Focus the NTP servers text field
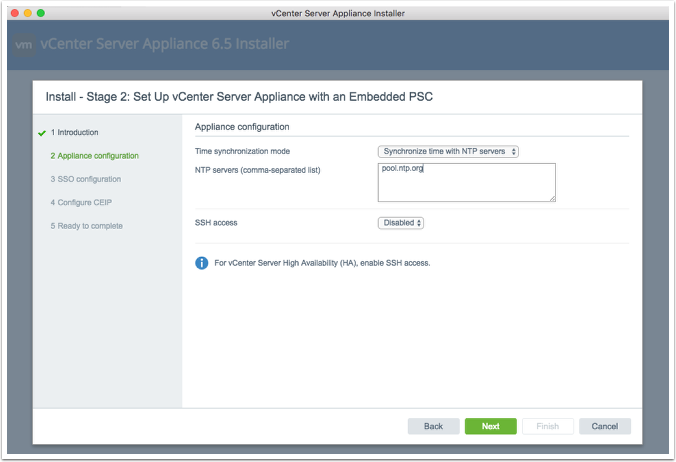The image size is (676, 462). [x=466, y=182]
